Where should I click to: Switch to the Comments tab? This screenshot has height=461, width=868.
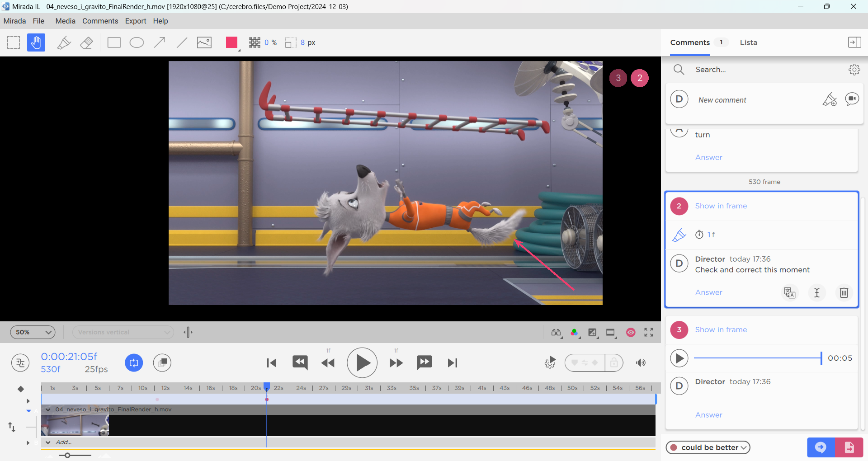coord(690,42)
